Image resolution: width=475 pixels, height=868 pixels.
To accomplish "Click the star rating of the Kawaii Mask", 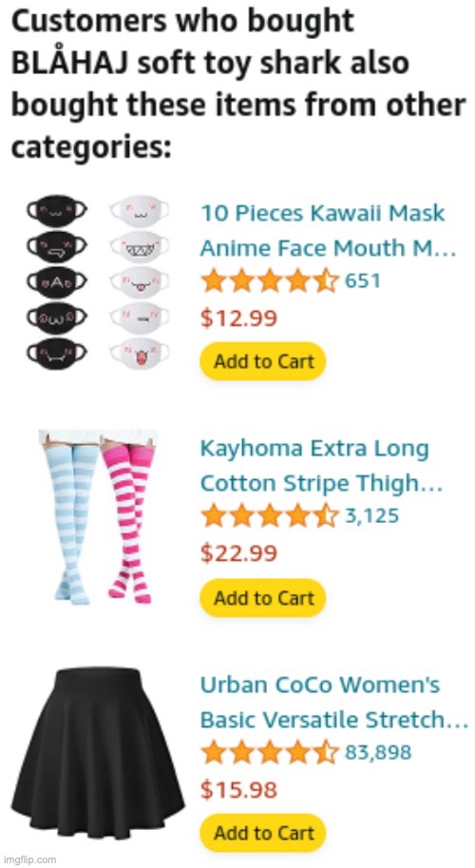I will [270, 281].
